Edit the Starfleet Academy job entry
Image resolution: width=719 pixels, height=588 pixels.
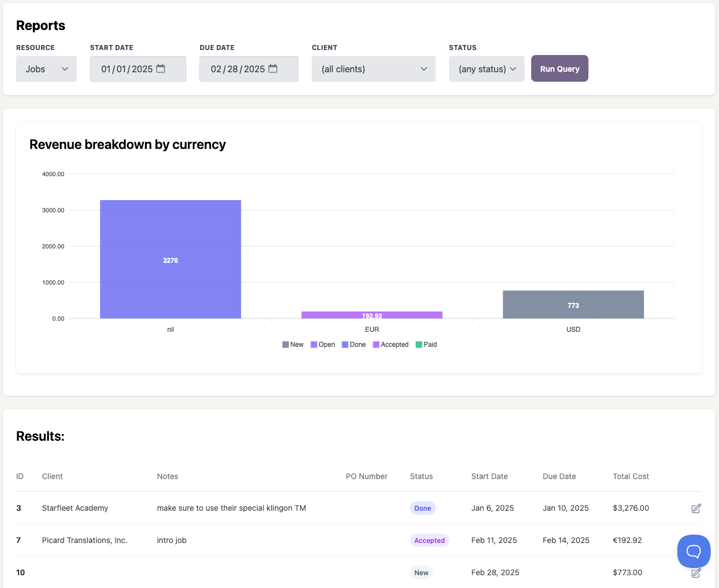coord(695,508)
